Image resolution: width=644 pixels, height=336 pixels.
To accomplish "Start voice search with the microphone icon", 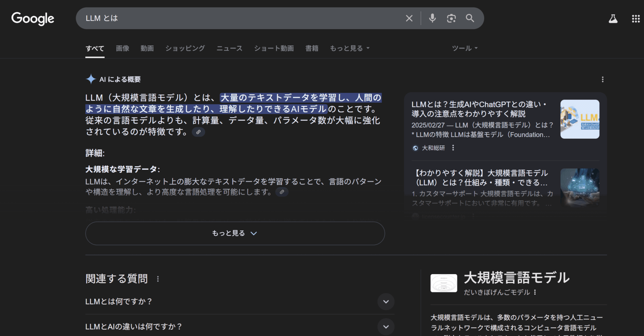I will [x=432, y=18].
